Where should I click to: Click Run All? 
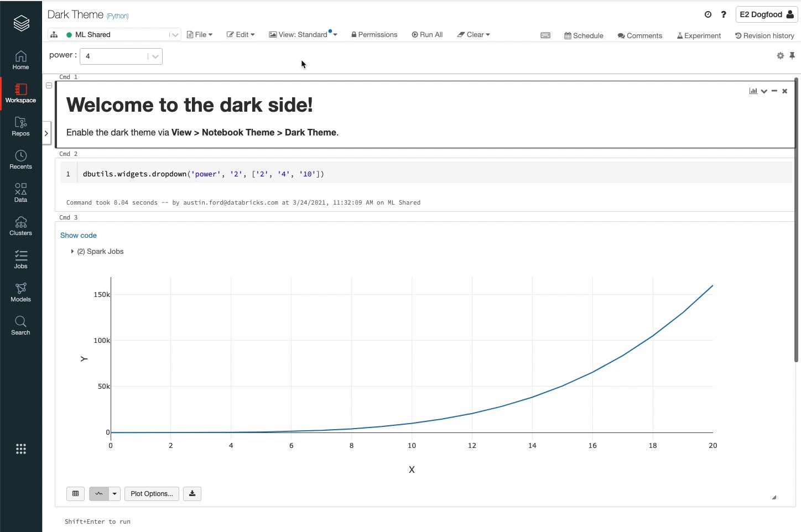(427, 35)
